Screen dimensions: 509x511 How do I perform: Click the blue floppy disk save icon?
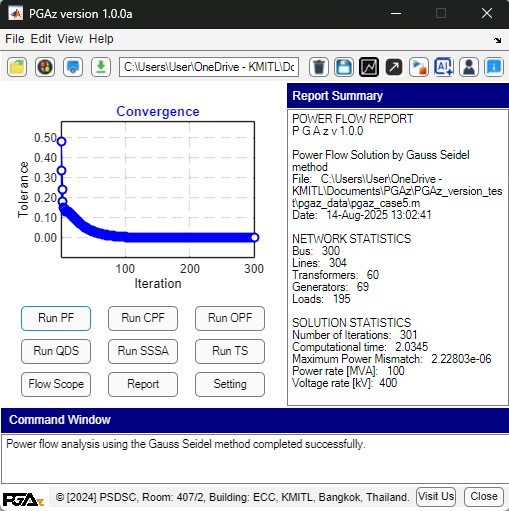pyautogui.click(x=344, y=67)
